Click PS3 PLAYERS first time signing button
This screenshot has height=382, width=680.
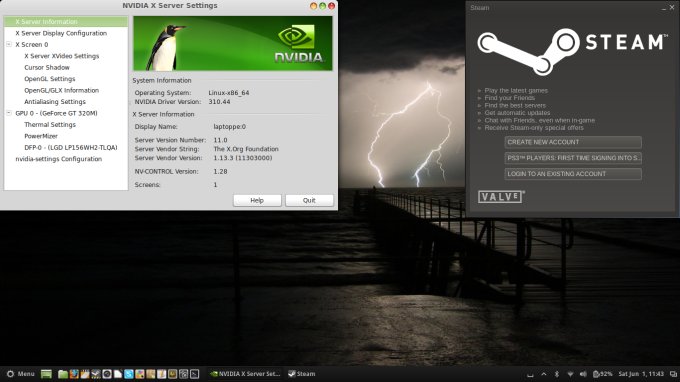point(573,158)
